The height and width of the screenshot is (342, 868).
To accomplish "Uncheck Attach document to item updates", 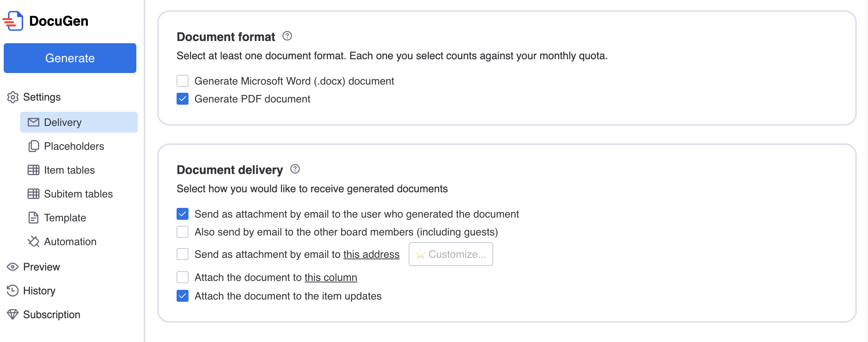I will tap(183, 296).
